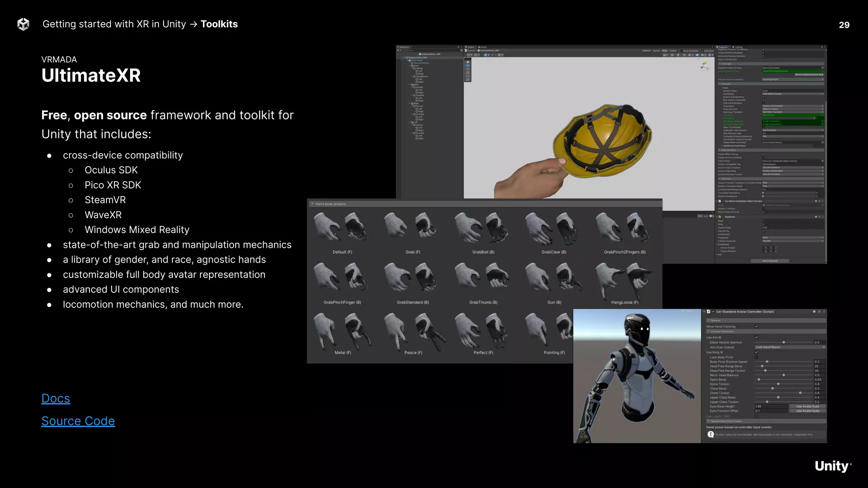Select the Metal (F) hand pose preset
This screenshot has height=488, width=868.
(342, 333)
